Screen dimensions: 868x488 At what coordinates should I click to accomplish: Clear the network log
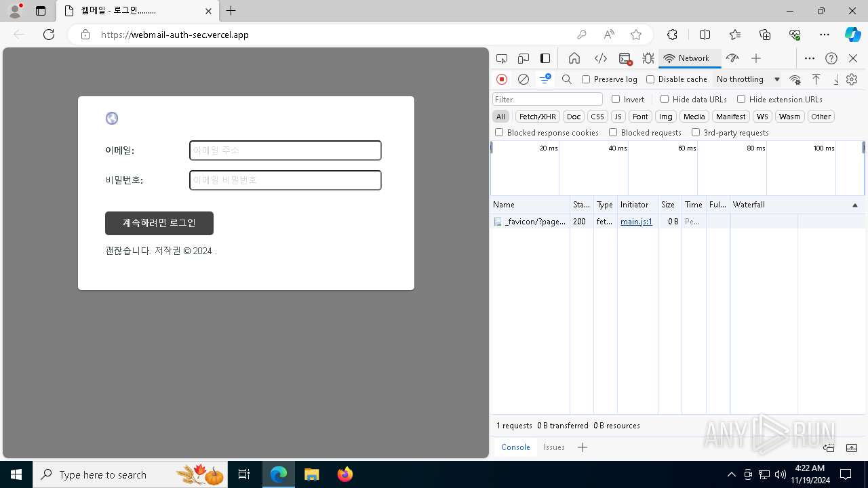524,79
